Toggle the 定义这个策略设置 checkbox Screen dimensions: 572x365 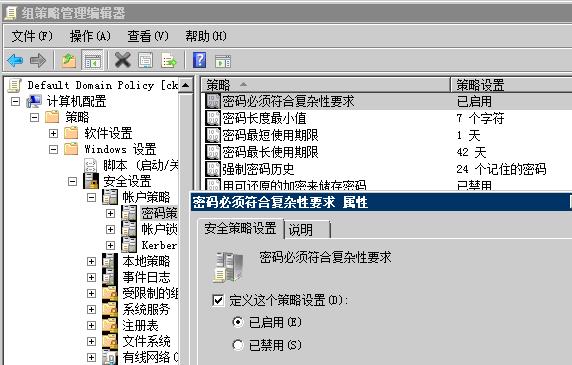(218, 300)
